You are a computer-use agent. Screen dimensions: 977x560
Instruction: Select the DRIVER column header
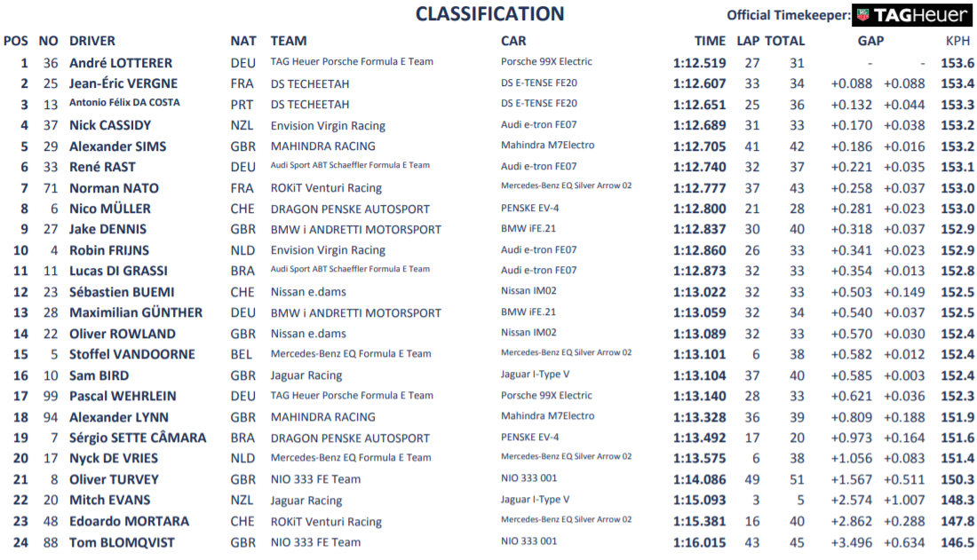pyautogui.click(x=92, y=41)
